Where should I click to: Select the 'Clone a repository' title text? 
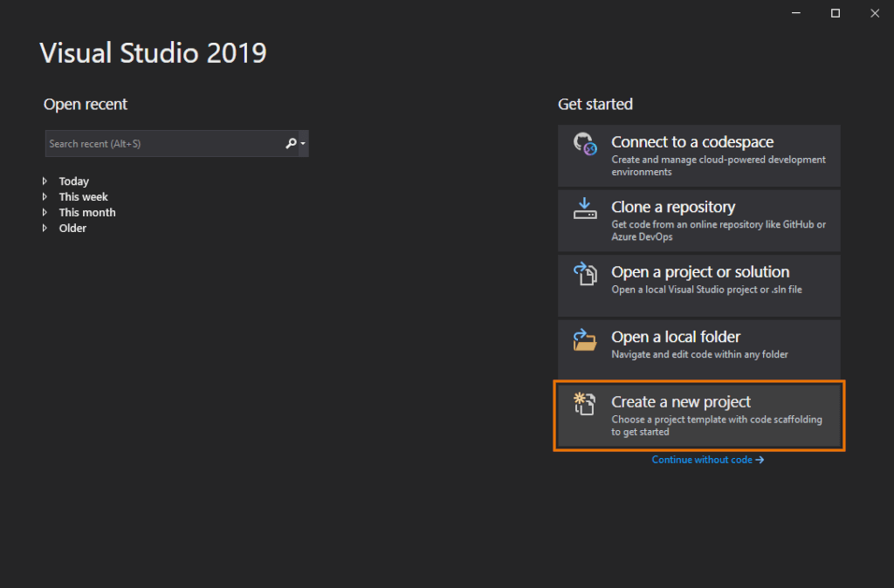(x=673, y=207)
